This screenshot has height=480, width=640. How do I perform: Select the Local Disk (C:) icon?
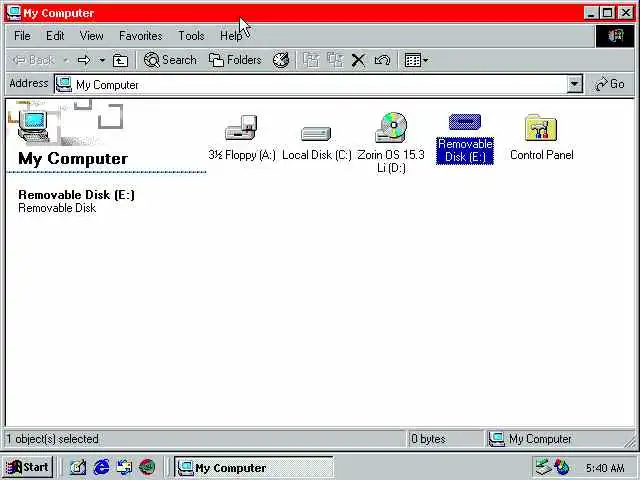pos(316,133)
